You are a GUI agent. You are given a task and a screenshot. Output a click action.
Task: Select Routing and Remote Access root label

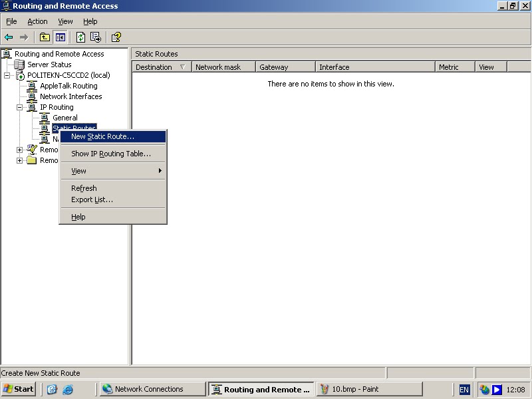coord(59,54)
